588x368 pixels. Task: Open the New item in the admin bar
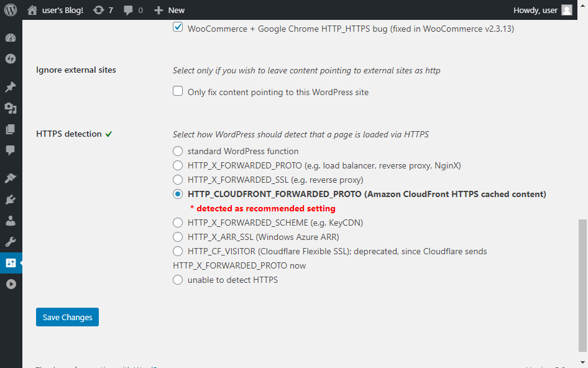pyautogui.click(x=168, y=9)
